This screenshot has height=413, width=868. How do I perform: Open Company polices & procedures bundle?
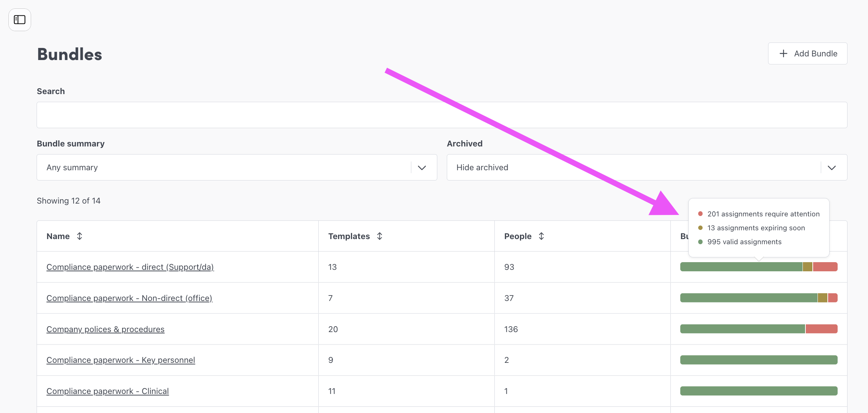[105, 329]
